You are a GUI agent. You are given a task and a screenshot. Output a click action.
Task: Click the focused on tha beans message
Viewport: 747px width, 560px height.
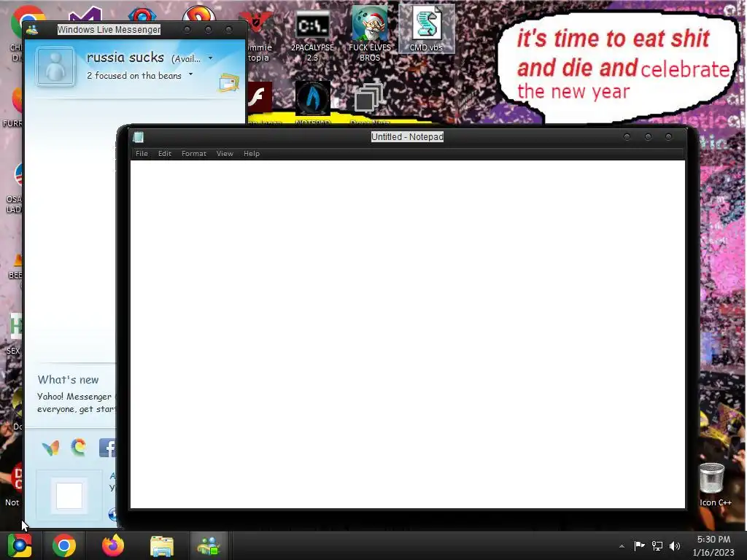(x=134, y=75)
